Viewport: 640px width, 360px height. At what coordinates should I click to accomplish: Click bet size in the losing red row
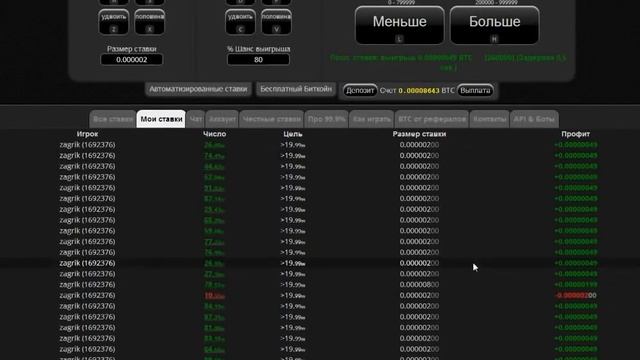coord(419,296)
